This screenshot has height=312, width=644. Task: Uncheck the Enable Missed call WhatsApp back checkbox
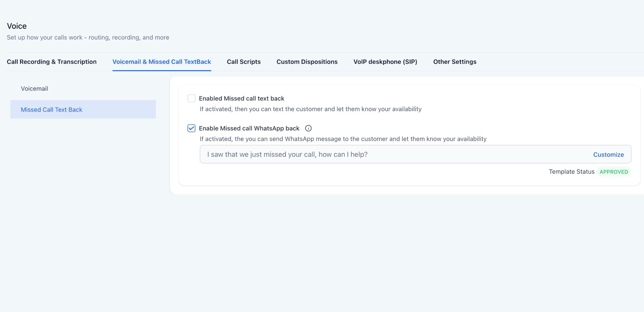(191, 128)
